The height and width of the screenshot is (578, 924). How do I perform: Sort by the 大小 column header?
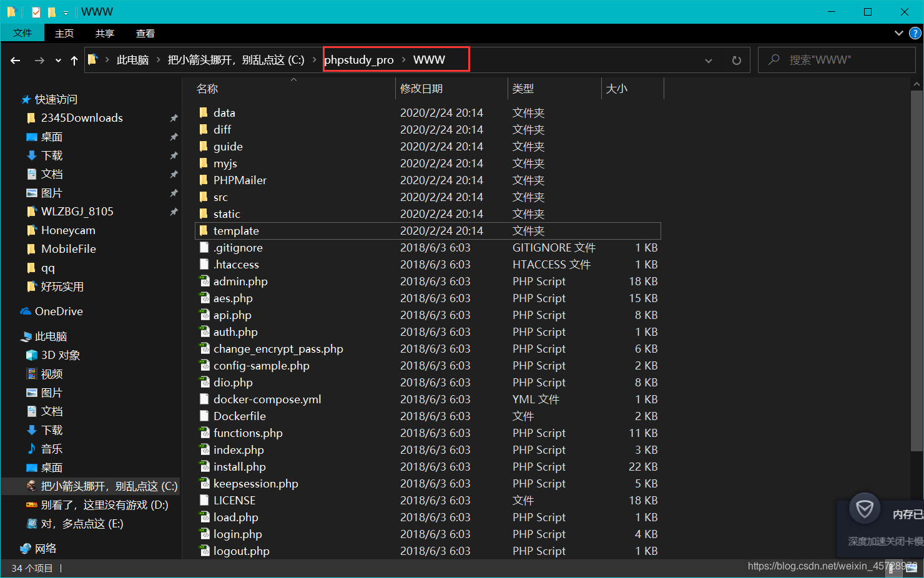(x=617, y=89)
